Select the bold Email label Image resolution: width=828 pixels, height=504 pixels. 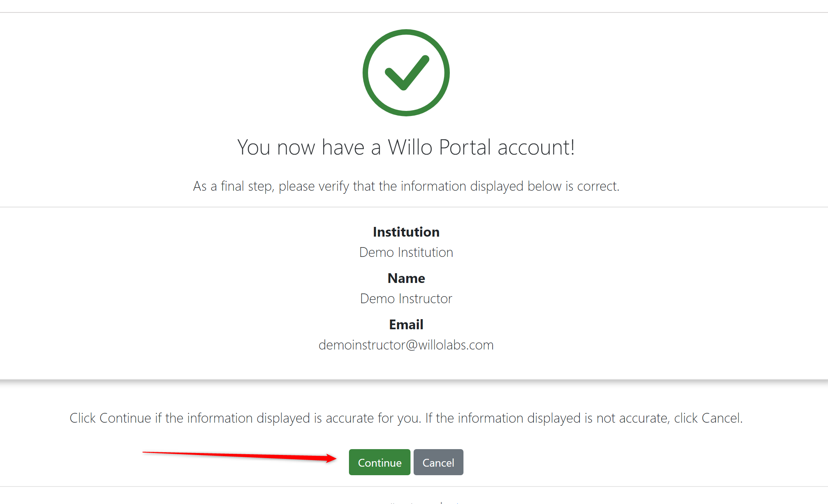406,325
